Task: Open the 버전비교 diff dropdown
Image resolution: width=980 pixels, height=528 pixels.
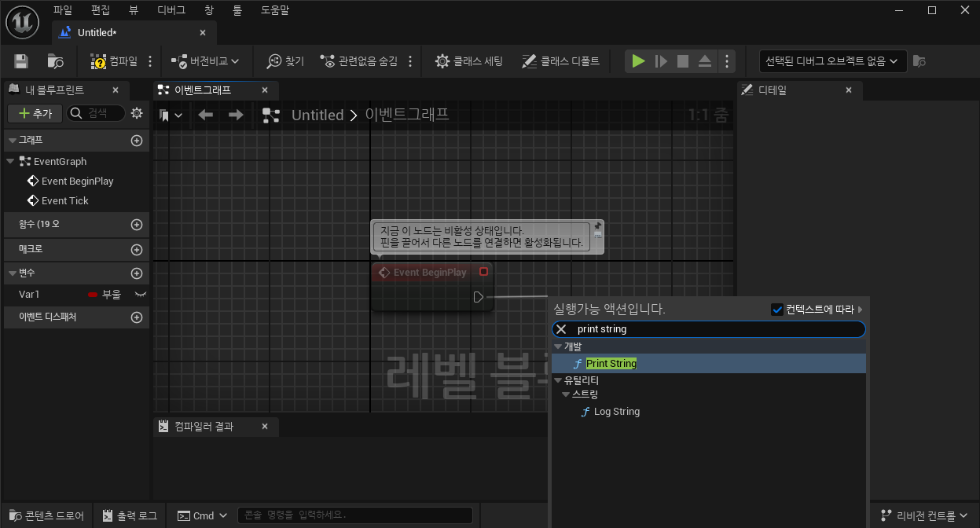Action: coord(205,61)
